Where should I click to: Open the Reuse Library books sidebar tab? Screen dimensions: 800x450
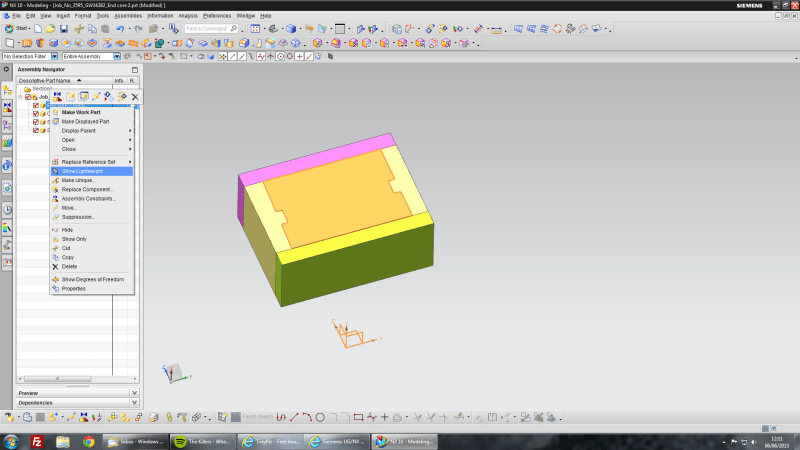click(x=7, y=143)
